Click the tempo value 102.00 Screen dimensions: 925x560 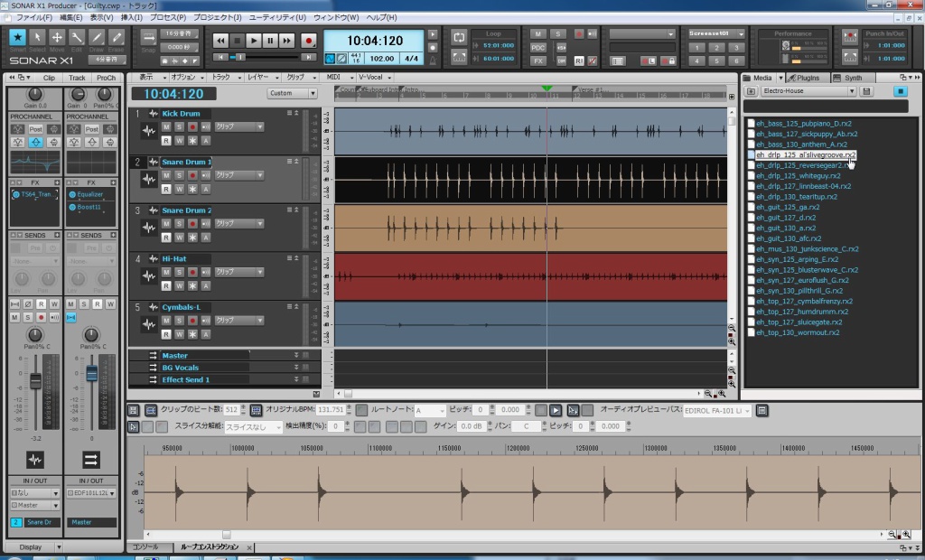[381, 59]
